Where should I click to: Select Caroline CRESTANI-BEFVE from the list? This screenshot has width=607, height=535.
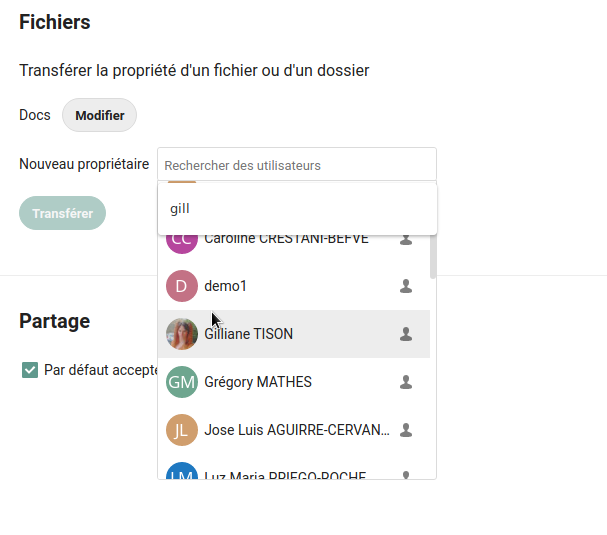[x=286, y=240]
